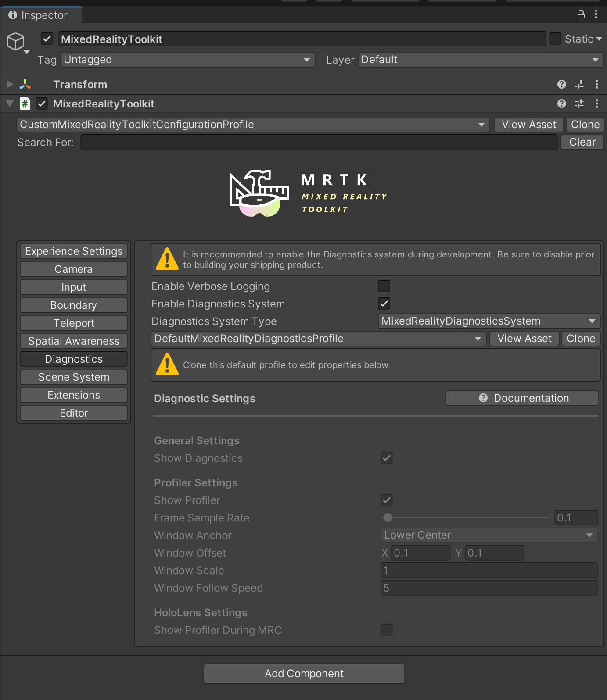Open Scene System section

[x=74, y=377]
